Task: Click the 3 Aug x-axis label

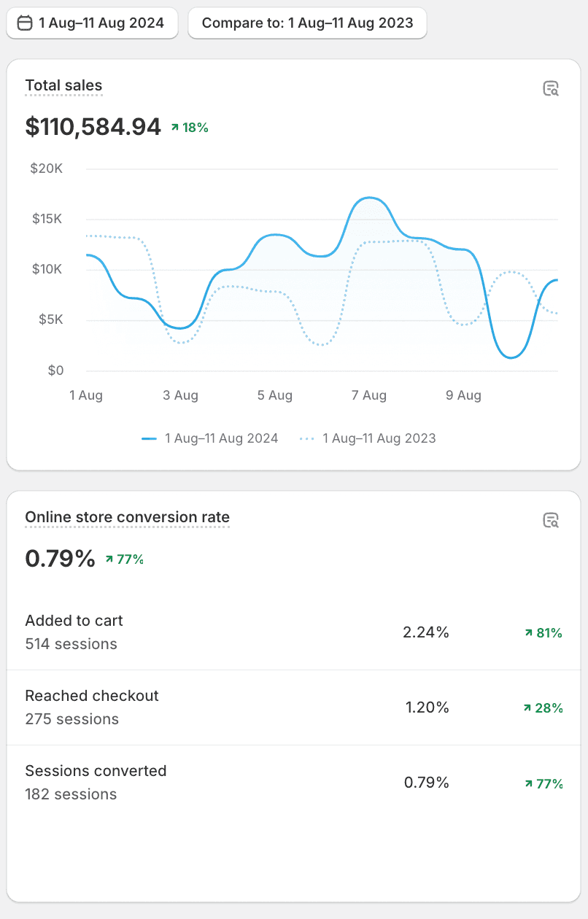Action: (181, 395)
